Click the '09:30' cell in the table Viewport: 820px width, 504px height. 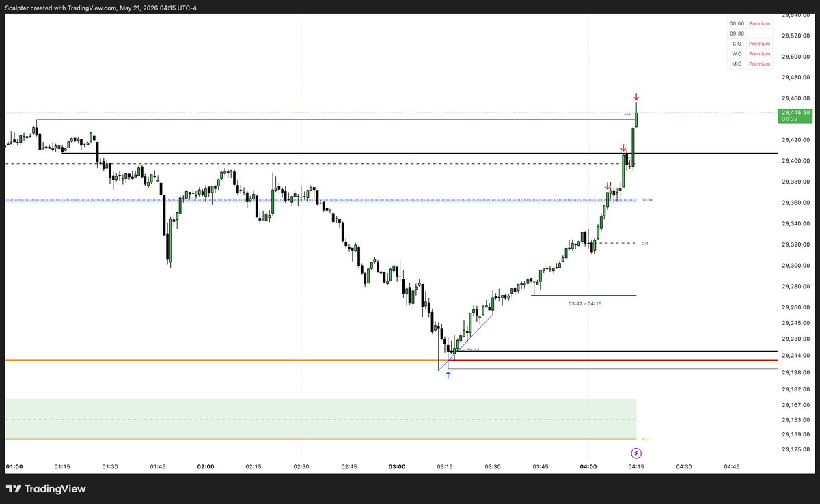point(737,33)
